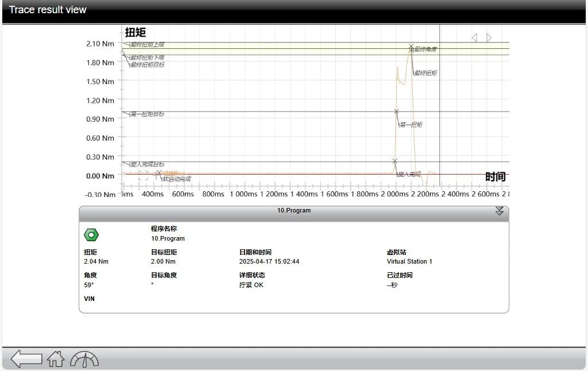Select the 软启动完成 marker
Viewport: 588px width, 371px height.
point(159,172)
